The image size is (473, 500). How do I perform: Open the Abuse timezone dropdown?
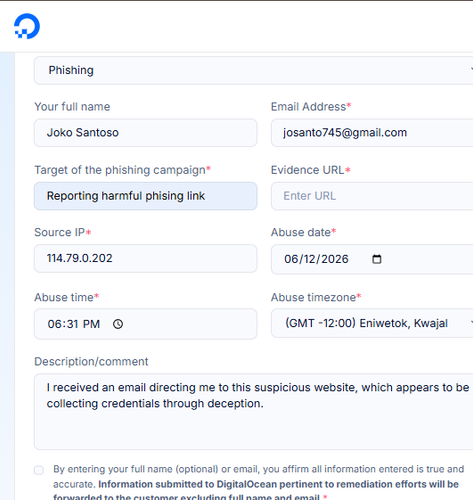click(372, 323)
